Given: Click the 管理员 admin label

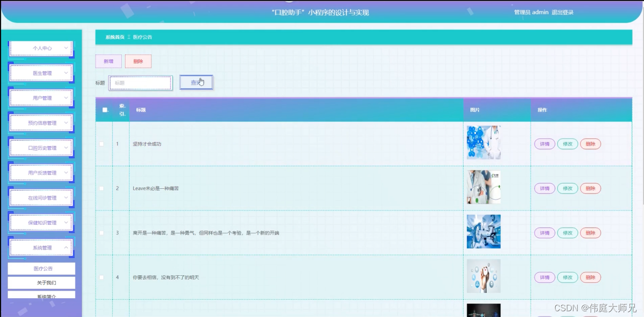Looking at the screenshot, I should (531, 12).
